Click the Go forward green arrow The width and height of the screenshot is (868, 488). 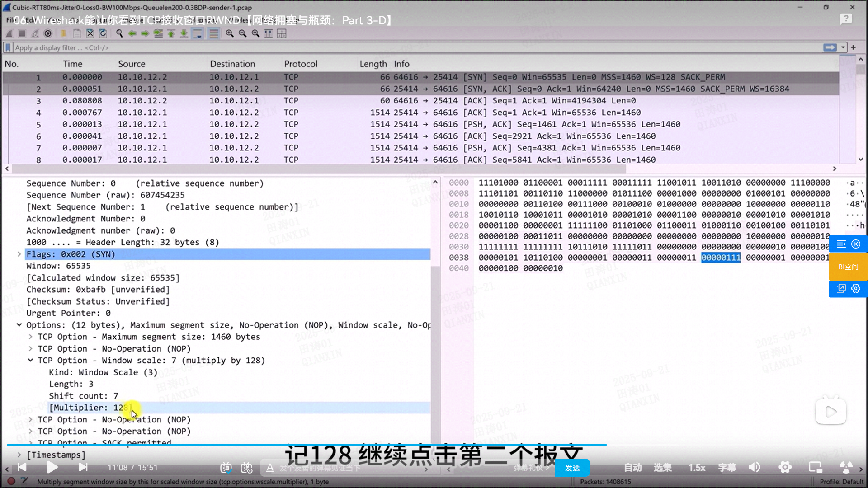(145, 33)
